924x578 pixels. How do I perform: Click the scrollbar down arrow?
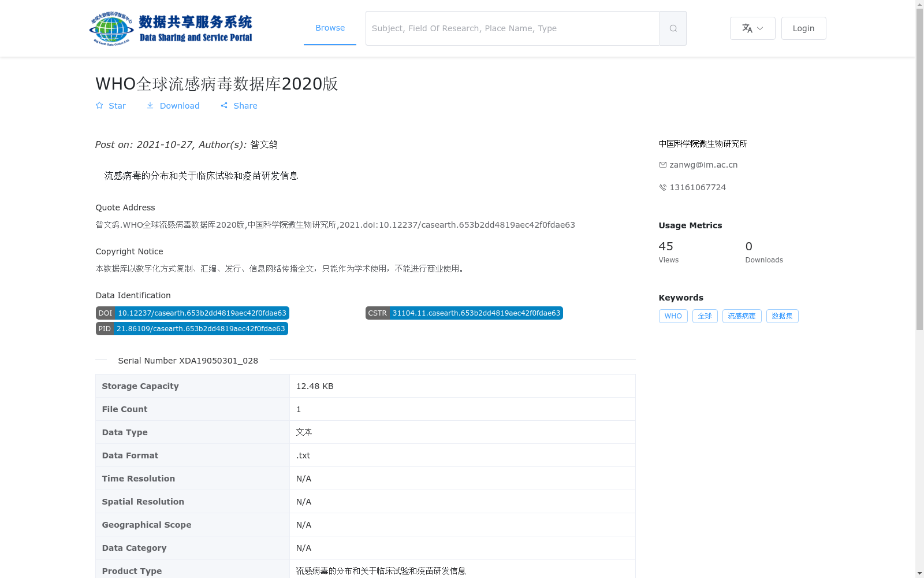tap(919, 573)
